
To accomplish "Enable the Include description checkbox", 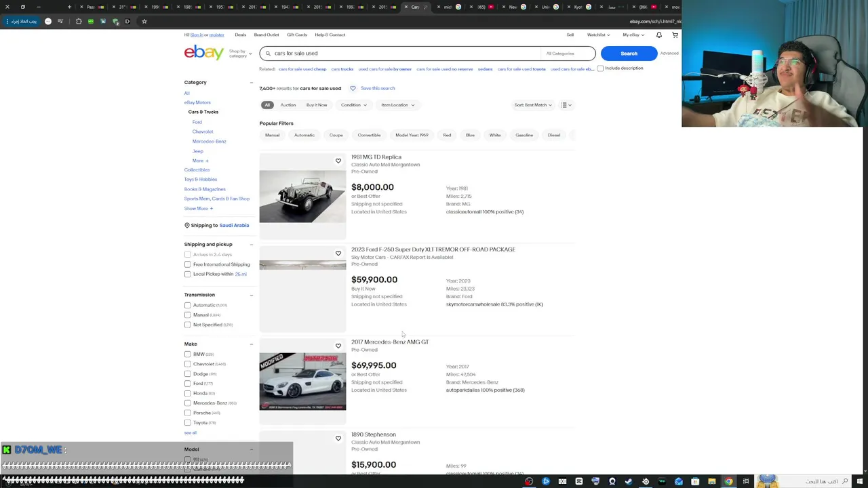I will click(x=600, y=68).
